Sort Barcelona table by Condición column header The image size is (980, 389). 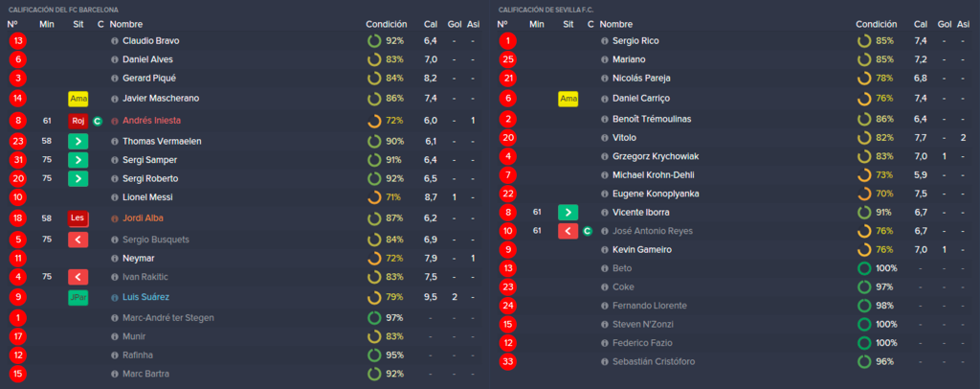(x=387, y=24)
